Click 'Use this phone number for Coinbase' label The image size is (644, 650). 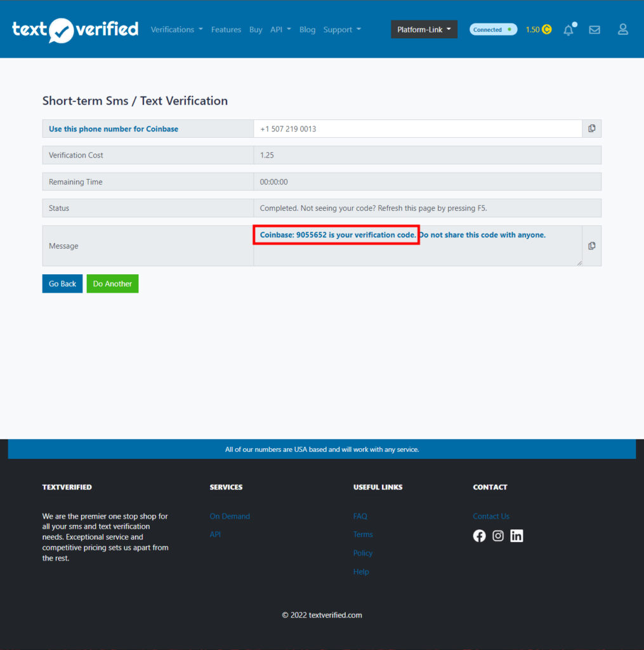[x=114, y=129]
